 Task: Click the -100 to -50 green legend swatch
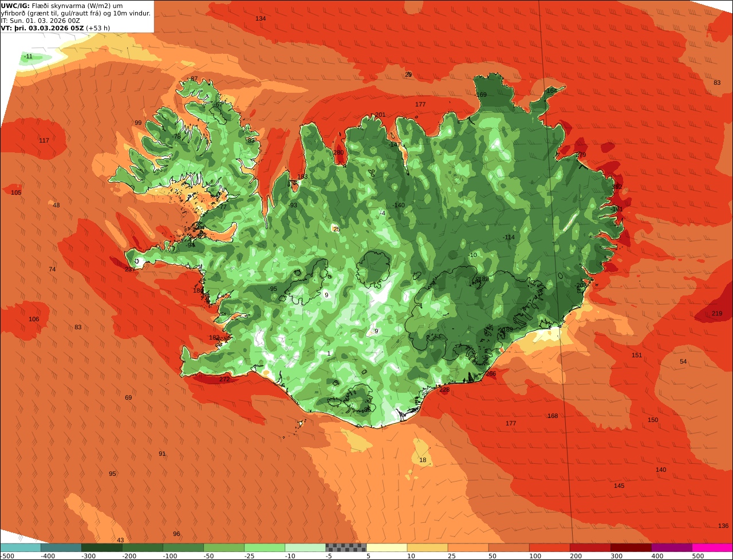tap(183, 547)
